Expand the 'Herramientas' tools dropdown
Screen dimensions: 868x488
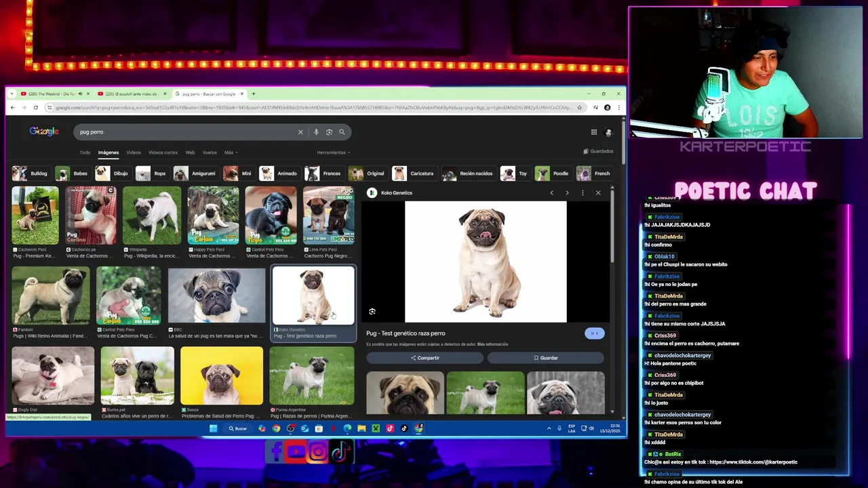tap(333, 152)
